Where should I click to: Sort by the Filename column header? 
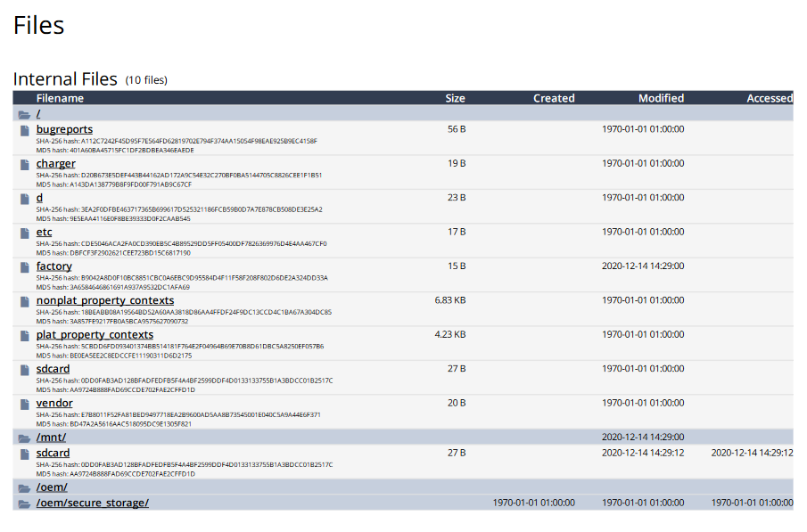click(60, 98)
